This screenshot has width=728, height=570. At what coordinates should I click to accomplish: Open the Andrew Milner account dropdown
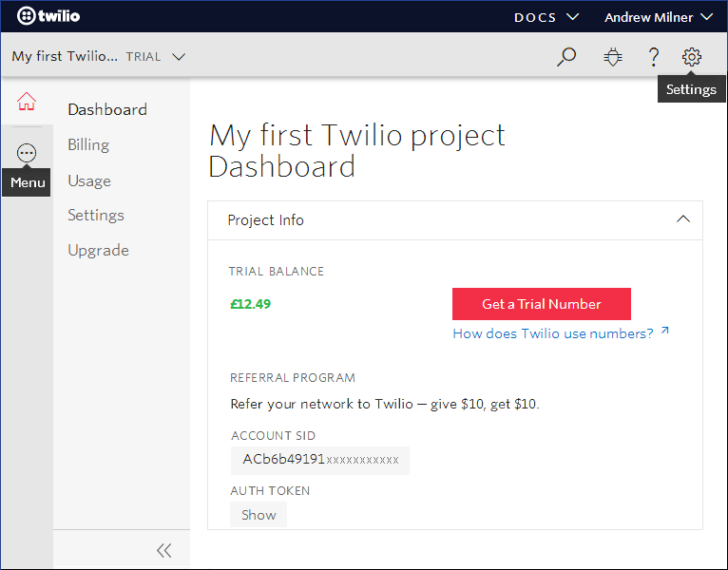659,17
